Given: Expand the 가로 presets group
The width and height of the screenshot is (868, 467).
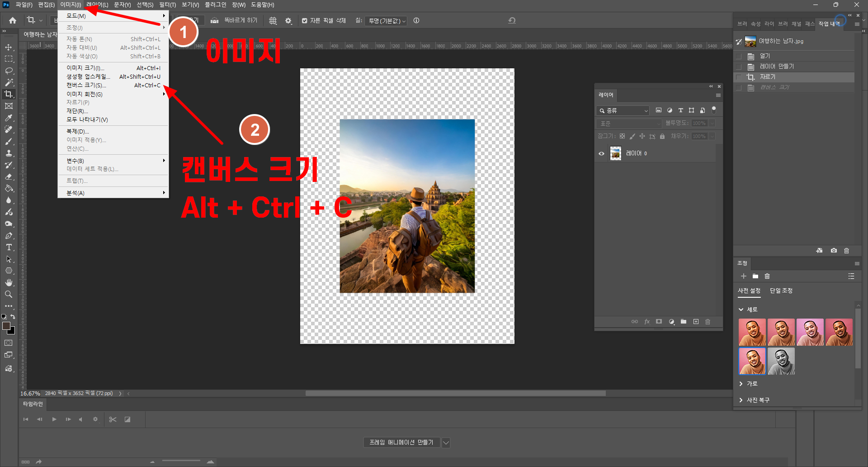Looking at the screenshot, I should (x=741, y=384).
